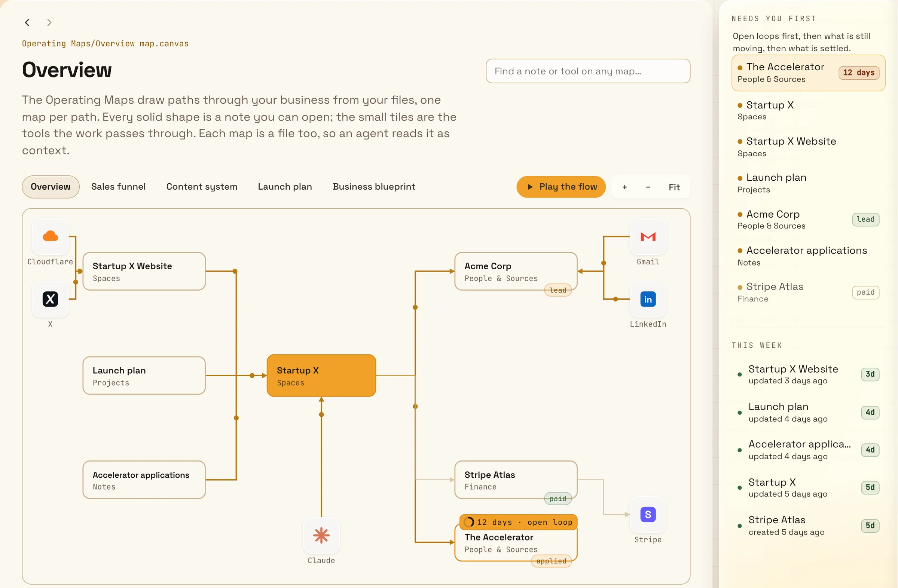Open the Gmail tool icon
The image size is (898, 588).
point(648,236)
